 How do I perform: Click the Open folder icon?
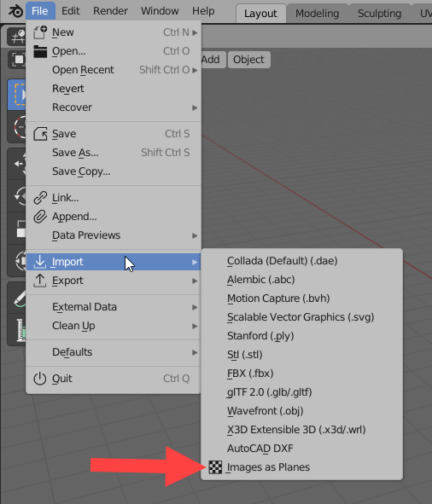40,51
